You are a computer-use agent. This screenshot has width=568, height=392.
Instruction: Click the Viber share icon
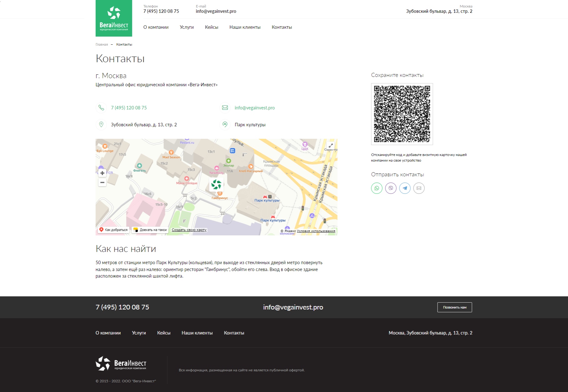[391, 188]
